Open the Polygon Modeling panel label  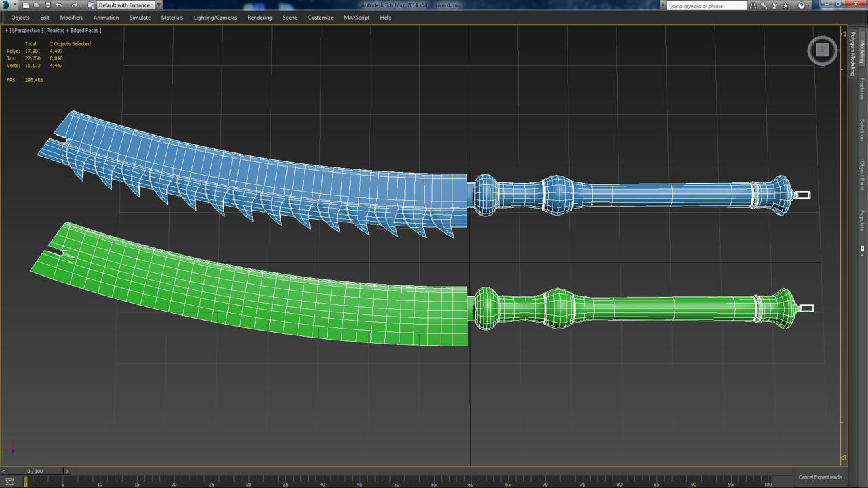coord(853,53)
